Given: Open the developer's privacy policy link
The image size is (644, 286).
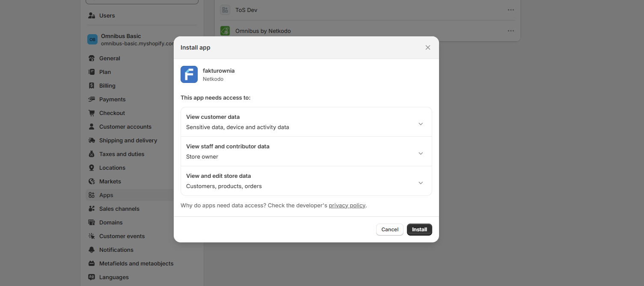Looking at the screenshot, I should click(347, 205).
